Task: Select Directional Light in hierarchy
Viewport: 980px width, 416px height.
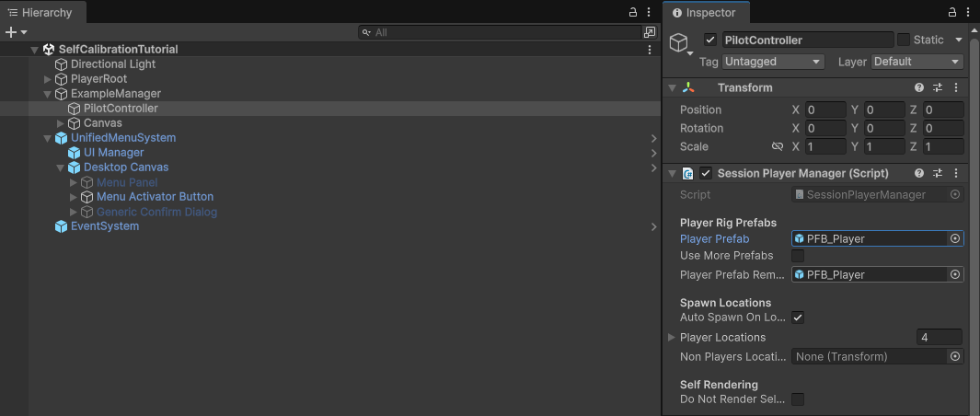Action: click(113, 64)
